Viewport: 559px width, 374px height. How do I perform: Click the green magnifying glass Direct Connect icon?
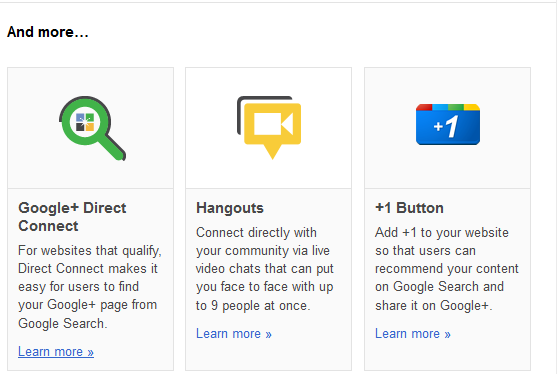tap(92, 128)
